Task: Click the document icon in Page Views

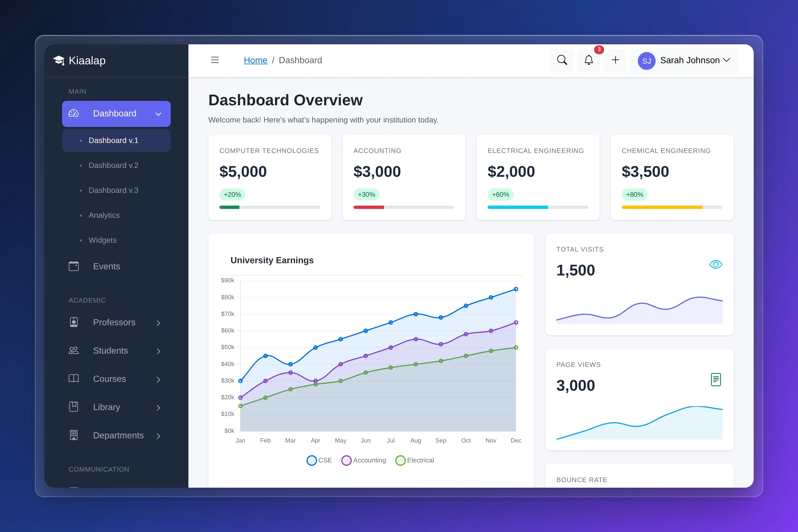Action: tap(715, 379)
